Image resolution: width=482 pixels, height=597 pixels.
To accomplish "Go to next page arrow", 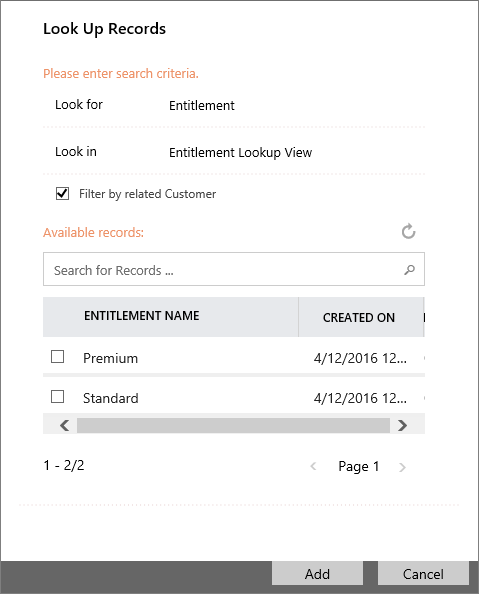I will tap(402, 467).
